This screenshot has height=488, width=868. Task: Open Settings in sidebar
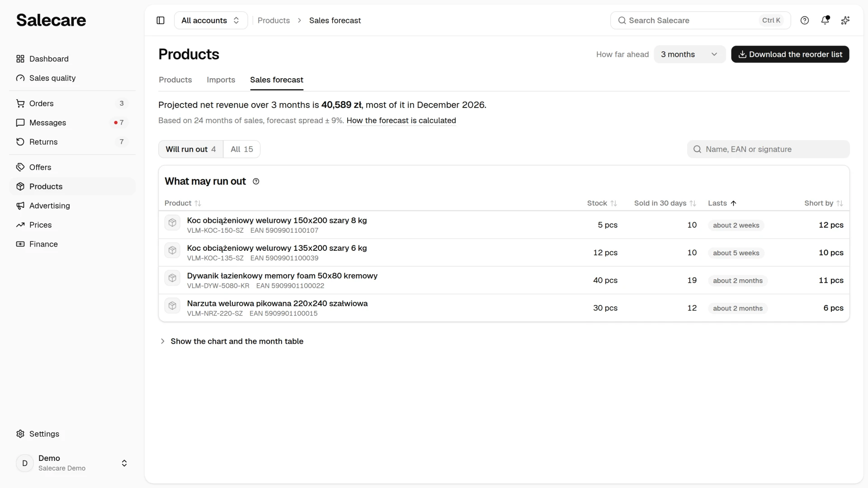(72, 434)
